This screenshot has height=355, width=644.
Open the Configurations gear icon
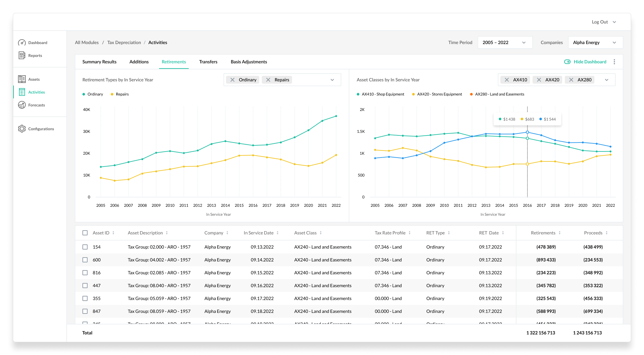pos(22,129)
